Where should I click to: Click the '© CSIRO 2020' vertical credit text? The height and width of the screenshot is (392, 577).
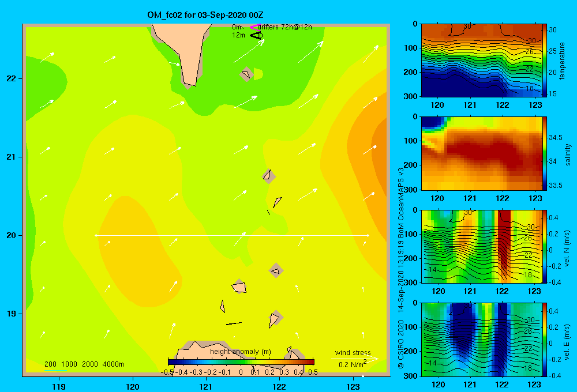[401, 345]
